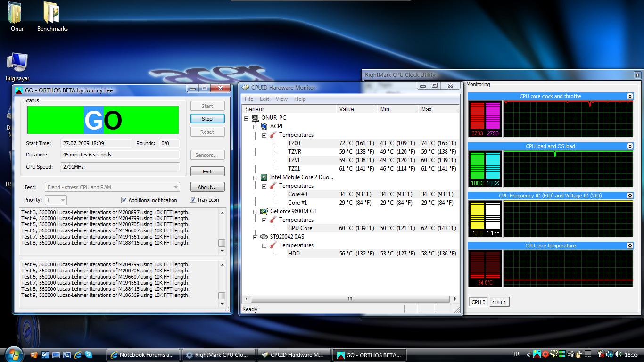Click the green bars load tray icon
Screen dimensions: 644x362
(562, 354)
